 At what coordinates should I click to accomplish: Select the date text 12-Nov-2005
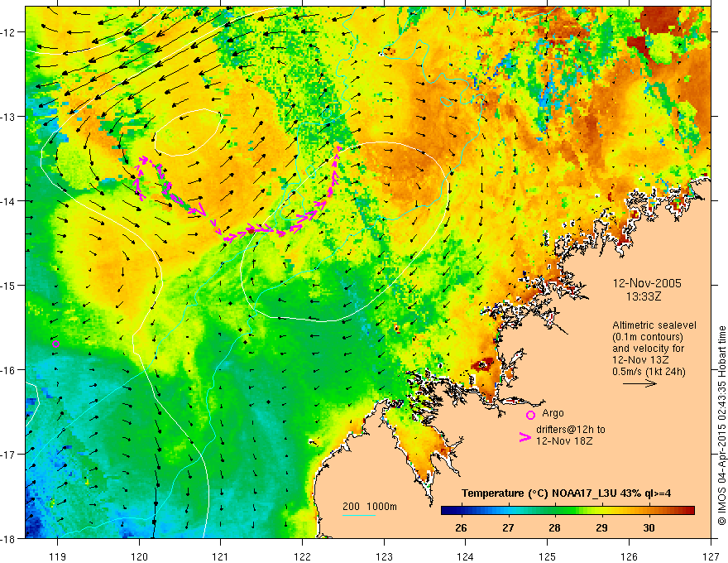[x=647, y=283]
